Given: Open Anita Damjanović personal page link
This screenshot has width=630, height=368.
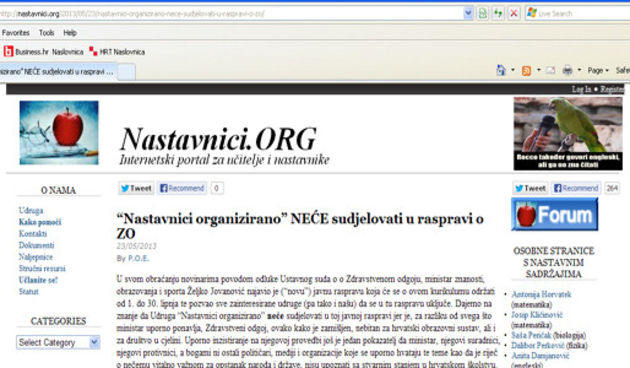Looking at the screenshot, I should [540, 356].
